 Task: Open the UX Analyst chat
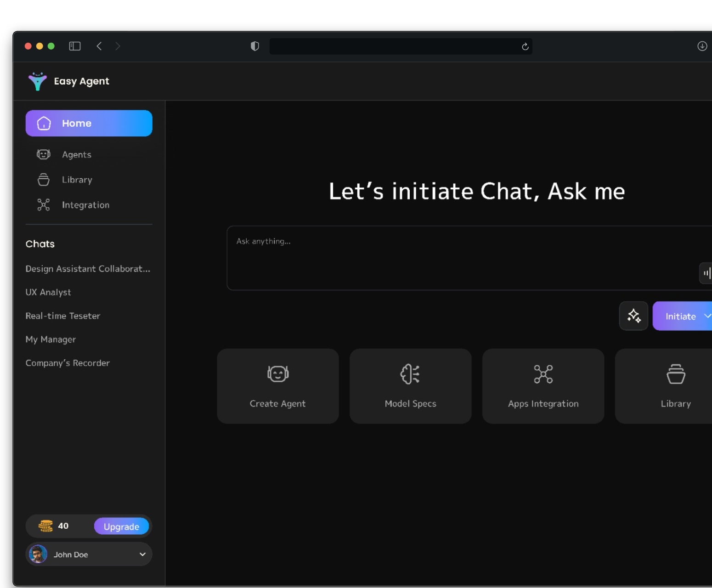(x=48, y=292)
